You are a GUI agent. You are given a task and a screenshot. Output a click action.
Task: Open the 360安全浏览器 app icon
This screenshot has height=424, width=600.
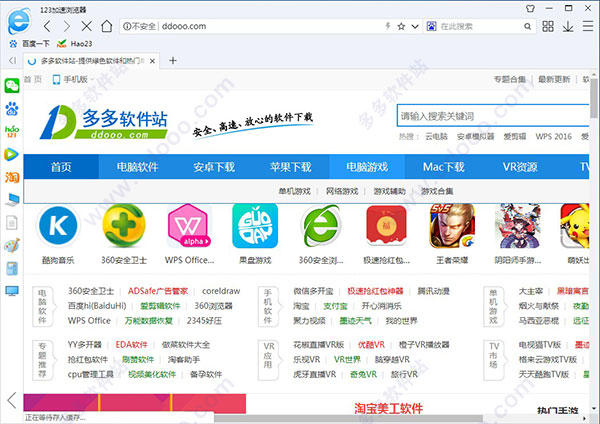[321, 226]
